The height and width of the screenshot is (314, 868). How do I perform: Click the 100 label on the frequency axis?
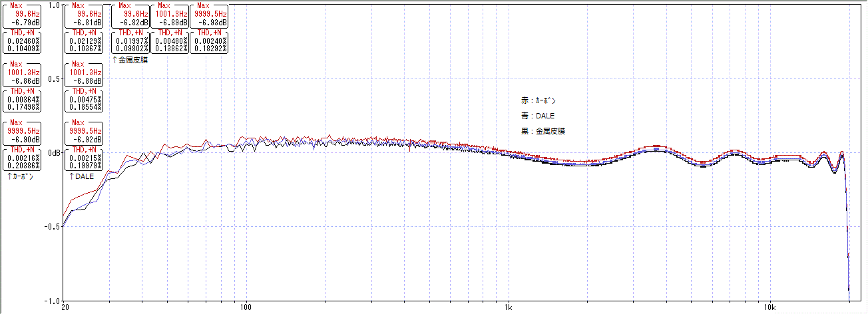247,308
